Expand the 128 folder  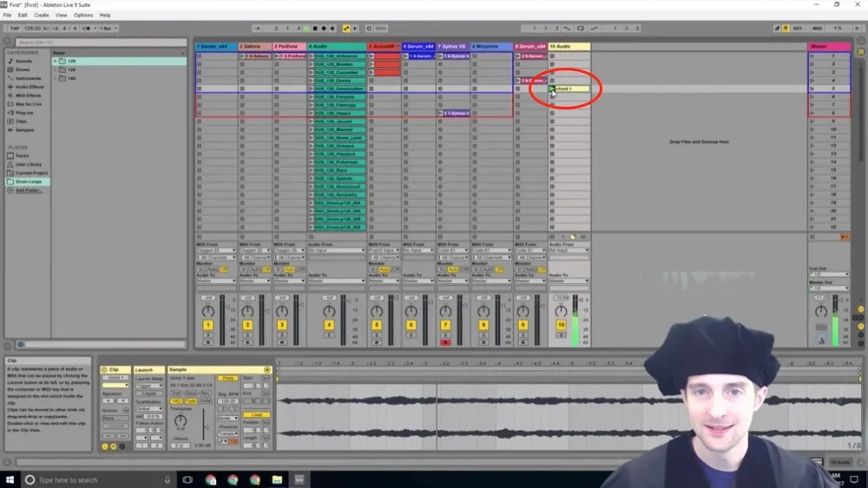pos(56,69)
